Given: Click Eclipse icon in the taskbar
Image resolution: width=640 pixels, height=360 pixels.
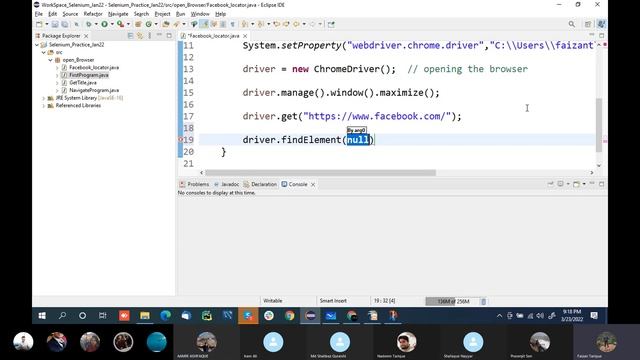Looking at the screenshot, I should point(310,316).
